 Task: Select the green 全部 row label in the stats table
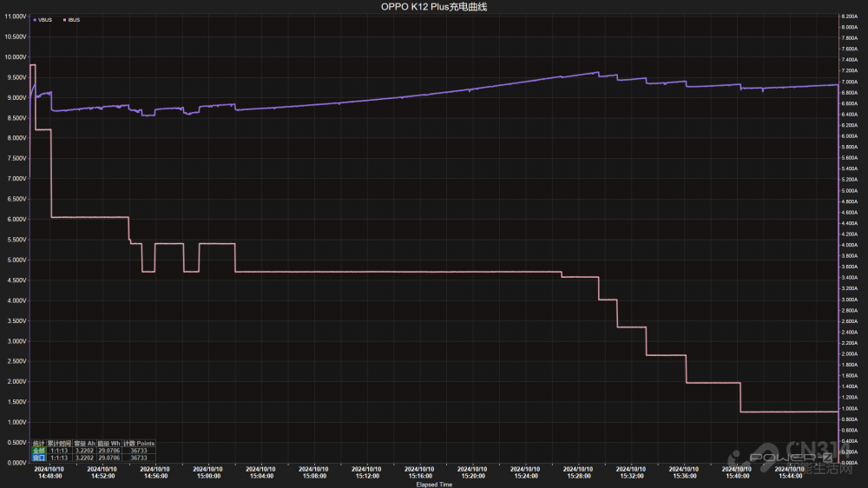pyautogui.click(x=38, y=451)
